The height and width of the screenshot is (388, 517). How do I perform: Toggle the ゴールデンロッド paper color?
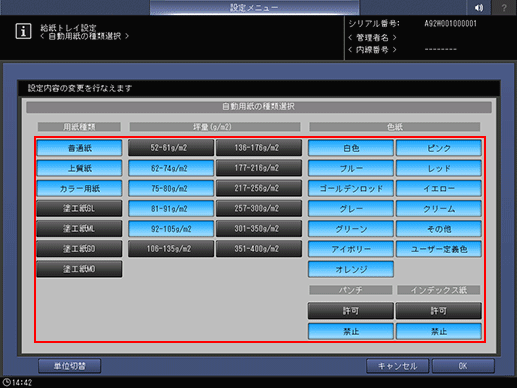point(351,188)
